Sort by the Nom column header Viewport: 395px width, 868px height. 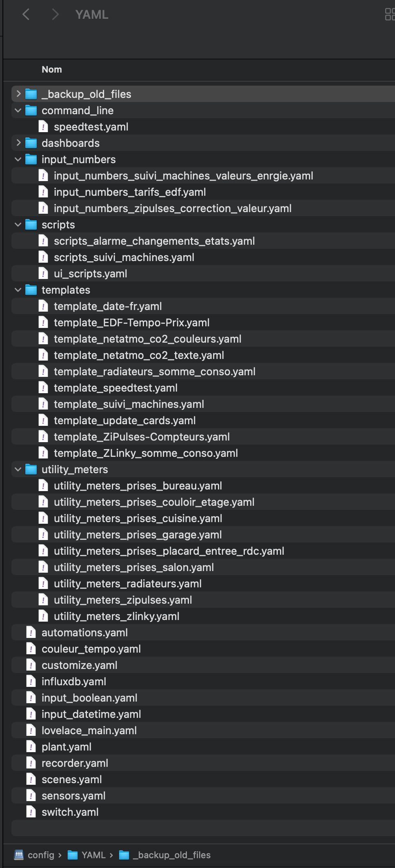point(52,70)
